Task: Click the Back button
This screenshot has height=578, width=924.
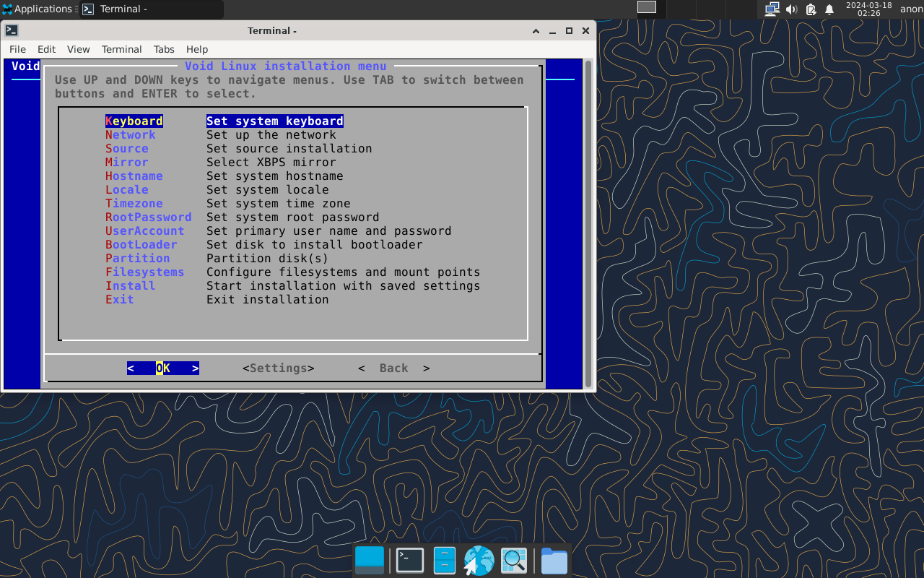Action: coord(394,368)
